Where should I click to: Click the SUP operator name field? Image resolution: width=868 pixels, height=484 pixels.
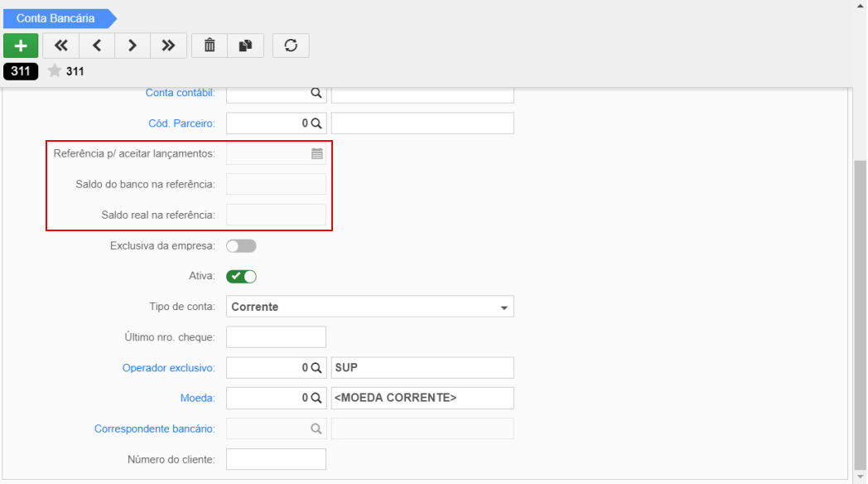point(422,368)
